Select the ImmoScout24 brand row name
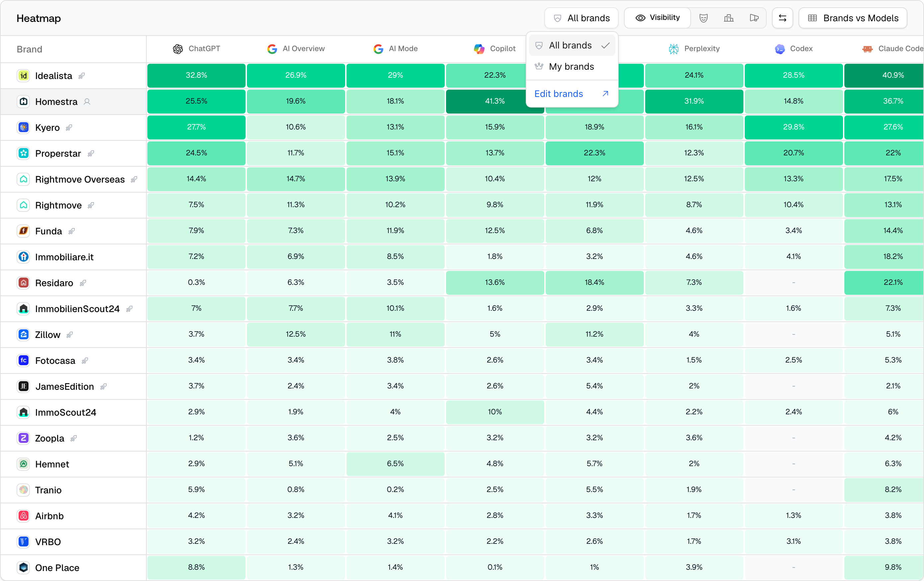Viewport: 924px width, 581px height. point(66,413)
